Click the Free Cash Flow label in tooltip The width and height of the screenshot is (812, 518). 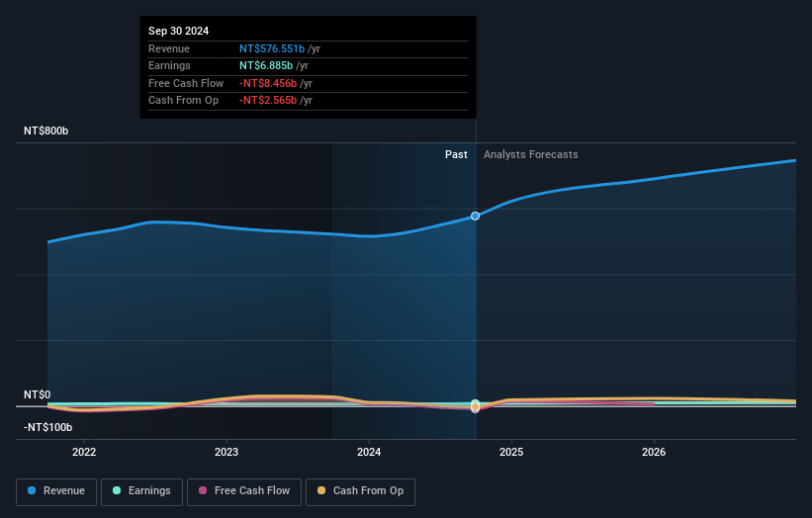tap(186, 83)
